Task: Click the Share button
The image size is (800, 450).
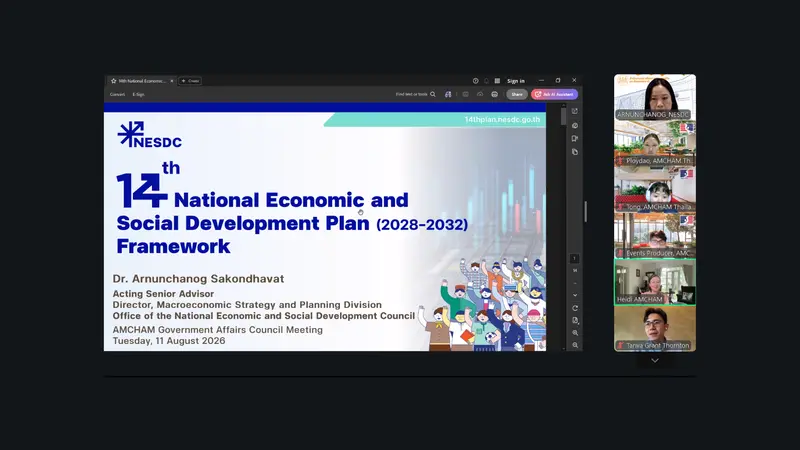Action: [x=517, y=94]
